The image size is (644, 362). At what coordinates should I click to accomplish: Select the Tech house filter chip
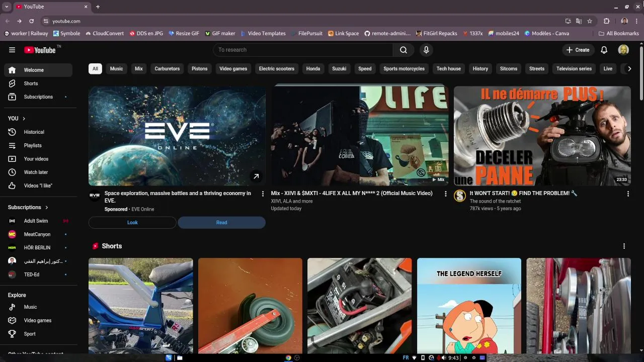click(x=449, y=69)
